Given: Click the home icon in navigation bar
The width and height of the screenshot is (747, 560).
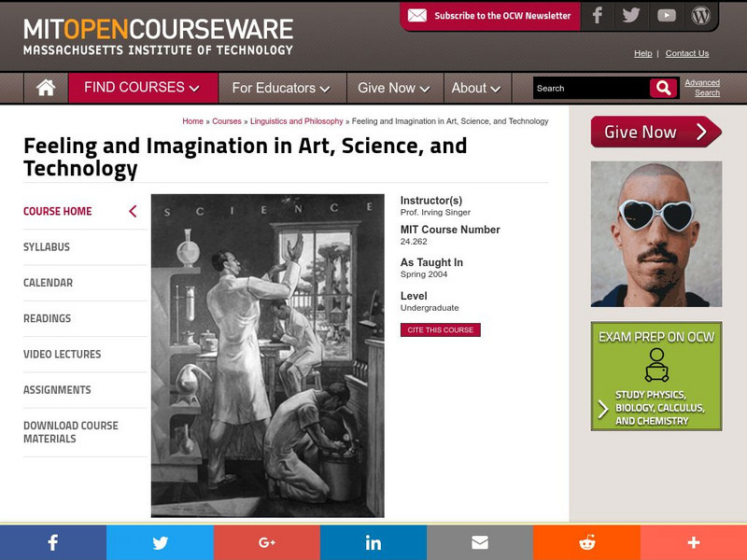Looking at the screenshot, I should pos(46,88).
